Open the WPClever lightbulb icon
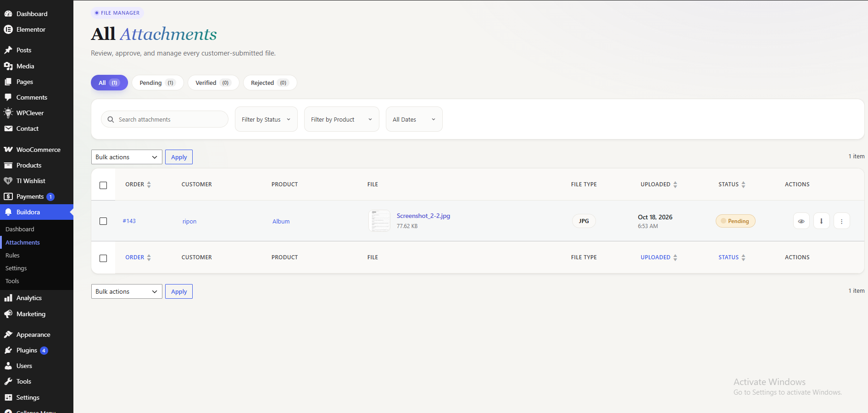This screenshot has height=413, width=868. [x=8, y=113]
